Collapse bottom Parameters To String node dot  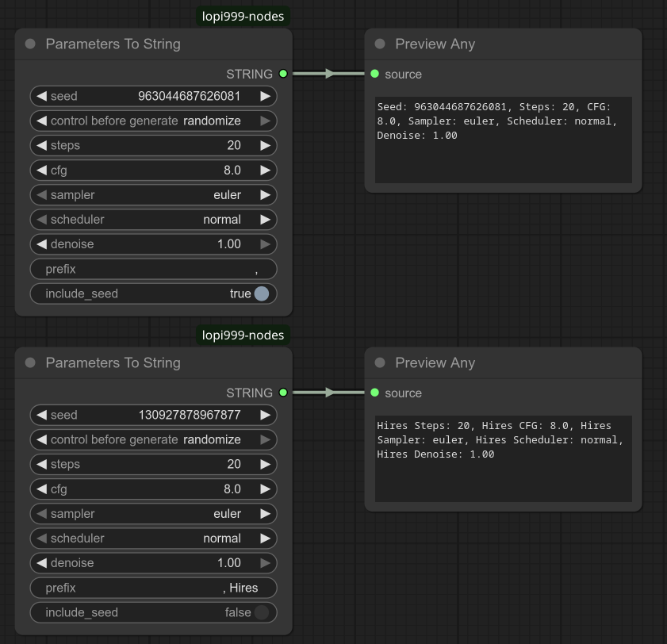(x=30, y=362)
